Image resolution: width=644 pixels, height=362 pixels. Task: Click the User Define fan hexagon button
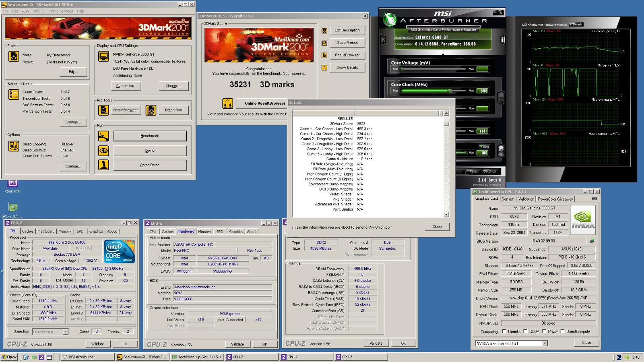tap(501, 151)
